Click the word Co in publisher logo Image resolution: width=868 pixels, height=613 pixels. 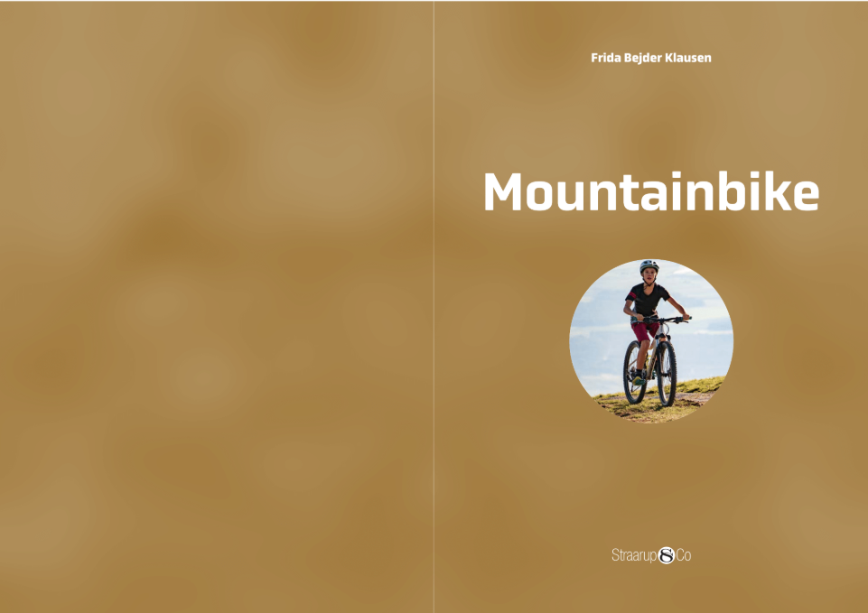tap(684, 555)
